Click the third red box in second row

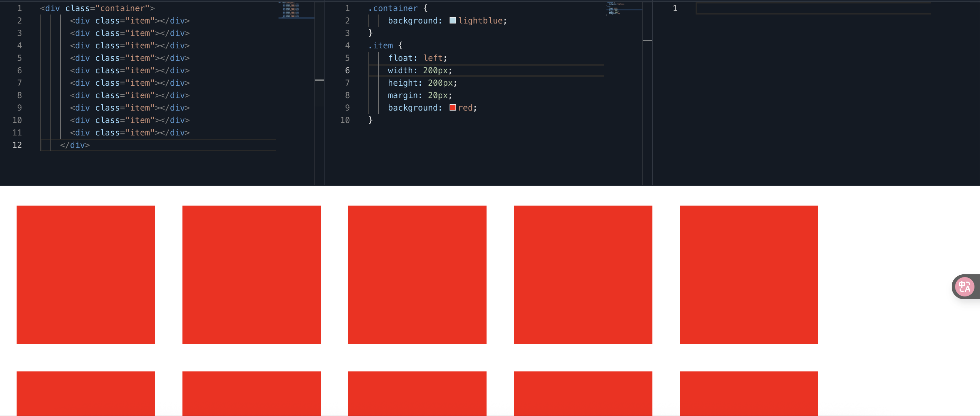pos(417,393)
